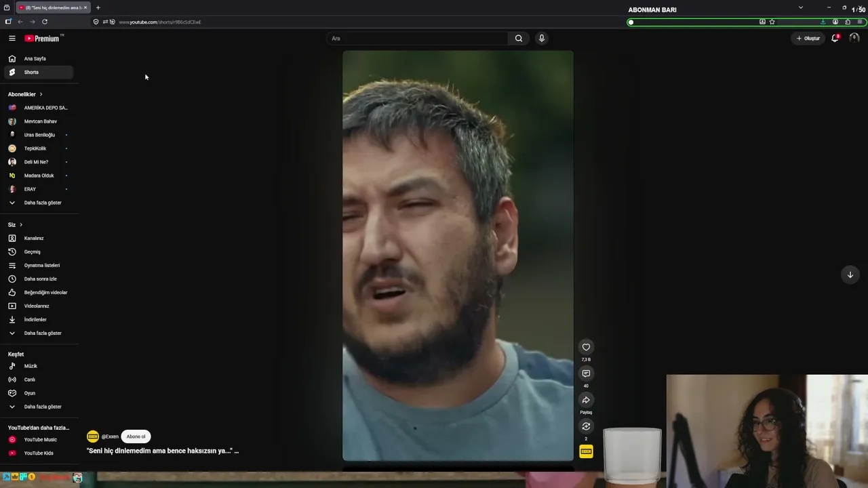Open Madara Olduk subscription channel
The image size is (868, 488).
point(38,176)
